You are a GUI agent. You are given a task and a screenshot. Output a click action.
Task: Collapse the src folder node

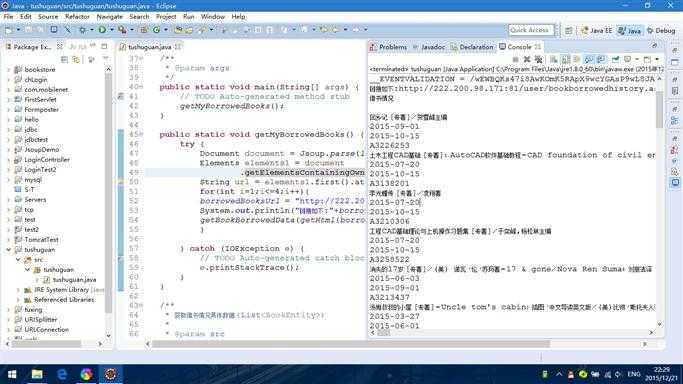18,260
